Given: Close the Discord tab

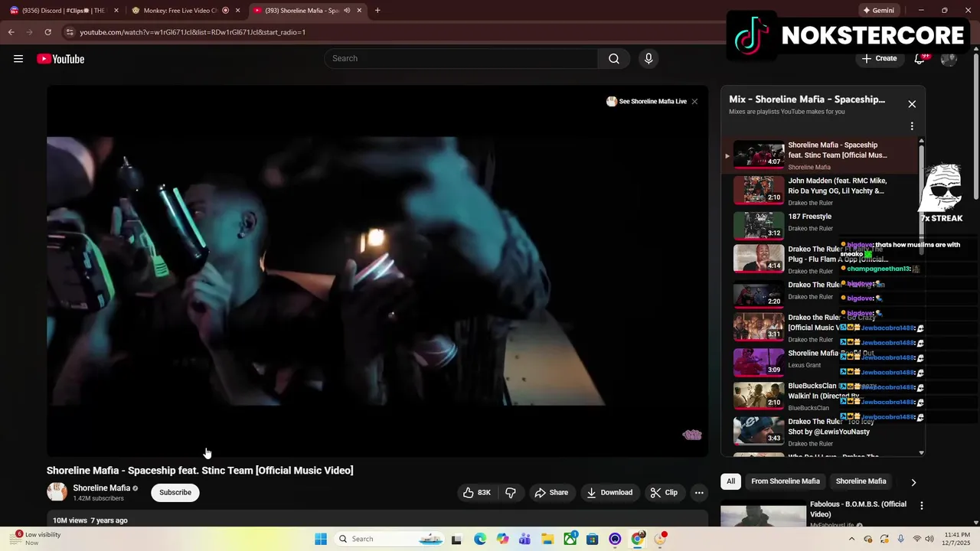Looking at the screenshot, I should pos(116,11).
